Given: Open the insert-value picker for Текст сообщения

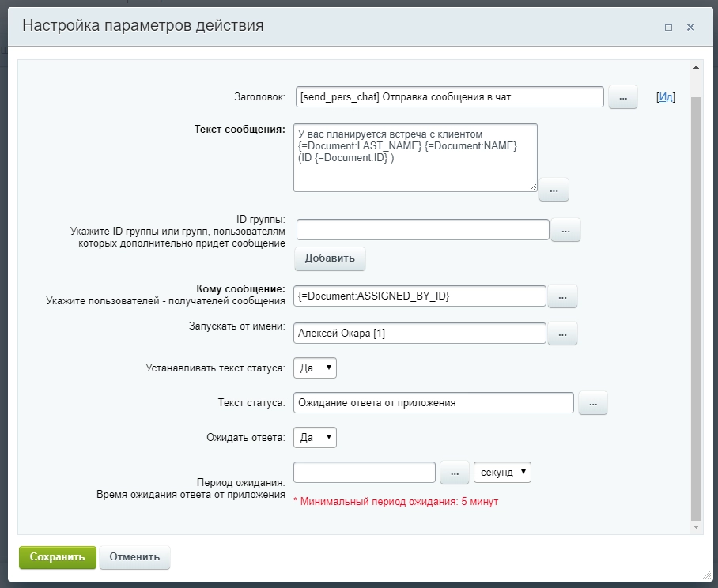Looking at the screenshot, I should (554, 189).
